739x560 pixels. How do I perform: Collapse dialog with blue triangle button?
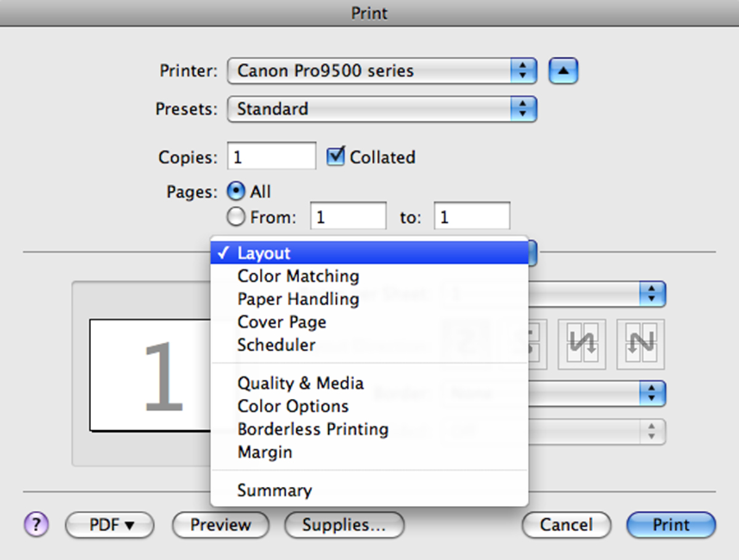pos(563,71)
